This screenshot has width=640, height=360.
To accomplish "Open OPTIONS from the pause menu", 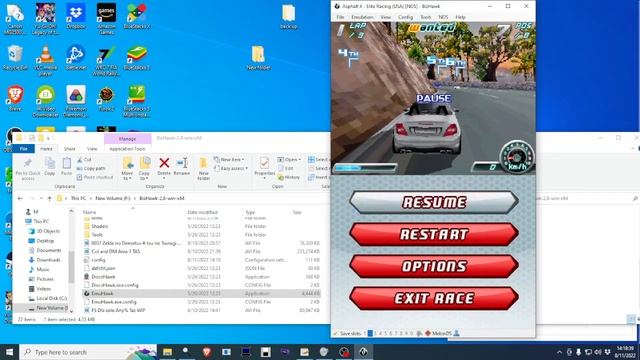I will point(434,266).
